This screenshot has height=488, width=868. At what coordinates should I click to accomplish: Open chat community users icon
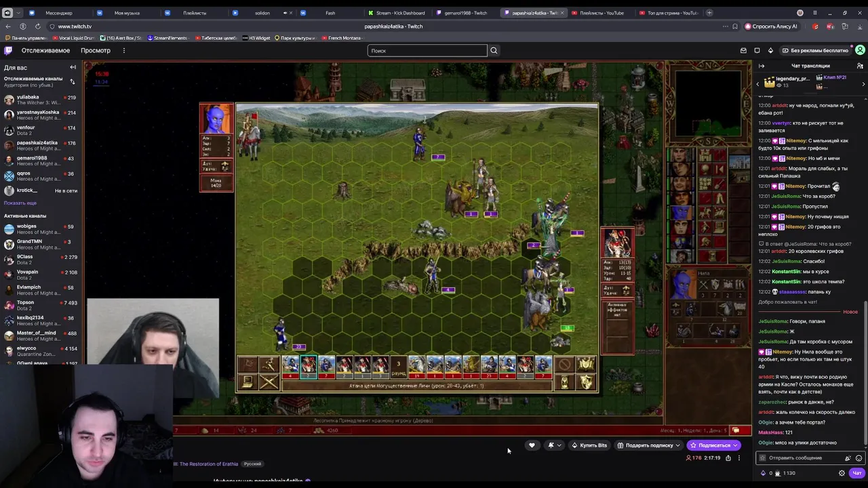tap(860, 66)
